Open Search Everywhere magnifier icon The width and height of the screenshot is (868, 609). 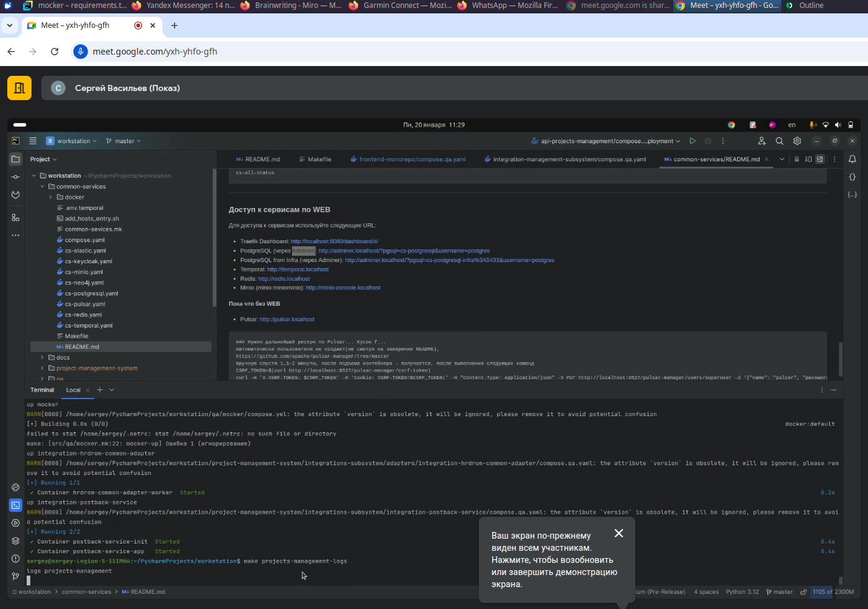(780, 141)
